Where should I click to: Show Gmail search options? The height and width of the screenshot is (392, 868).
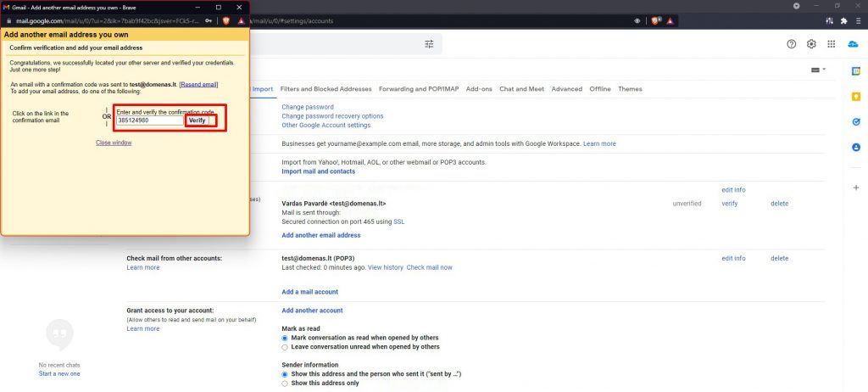click(429, 44)
